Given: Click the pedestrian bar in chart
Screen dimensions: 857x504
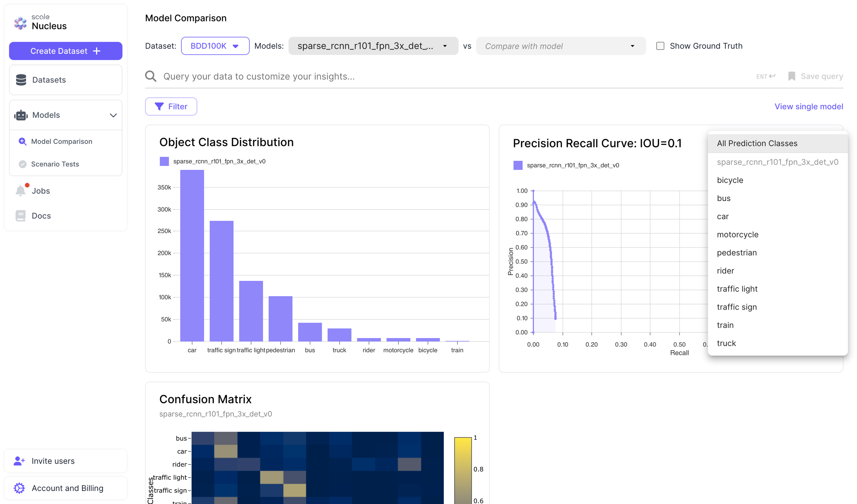Looking at the screenshot, I should (x=281, y=319).
